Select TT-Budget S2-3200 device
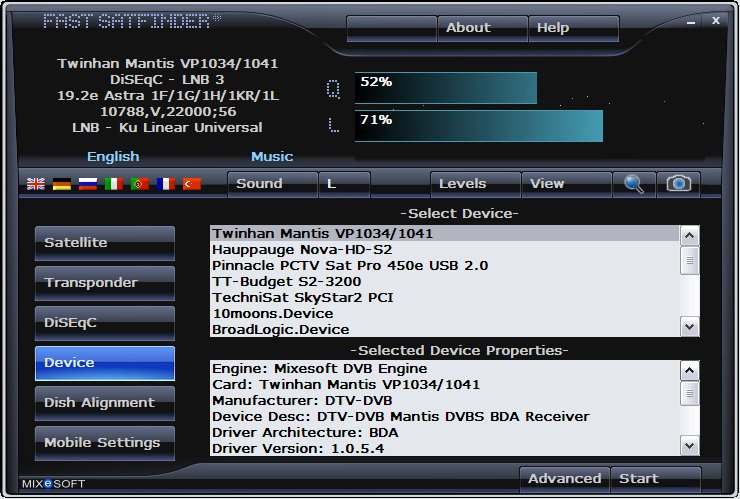Image resolution: width=740 pixels, height=499 pixels. [x=445, y=282]
